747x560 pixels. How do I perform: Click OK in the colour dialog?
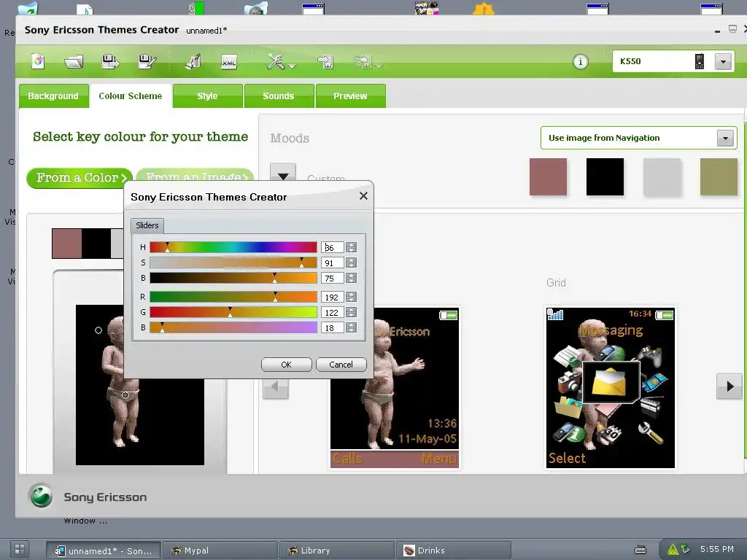(x=286, y=365)
